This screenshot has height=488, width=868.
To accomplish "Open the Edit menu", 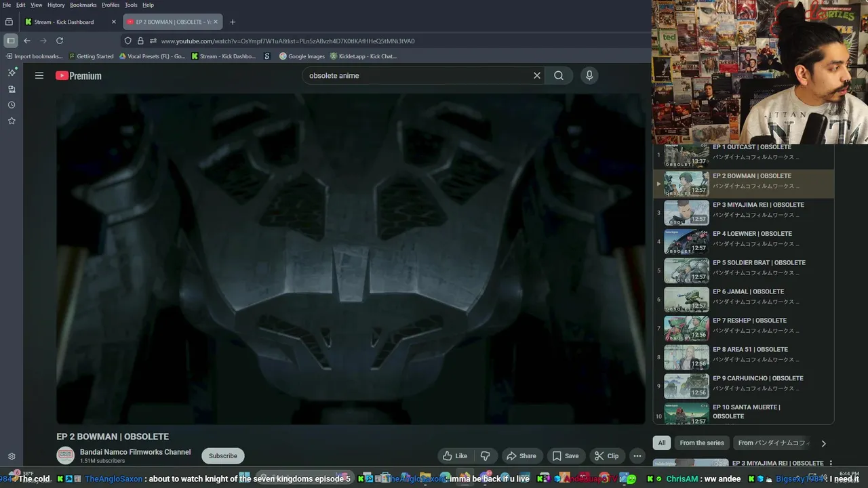I will 21,5.
